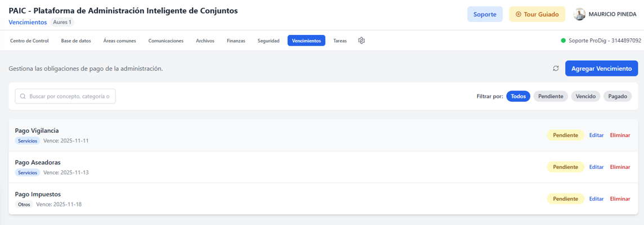
Task: Click the Aures 1 conjunto badge
Action: pyautogui.click(x=62, y=22)
